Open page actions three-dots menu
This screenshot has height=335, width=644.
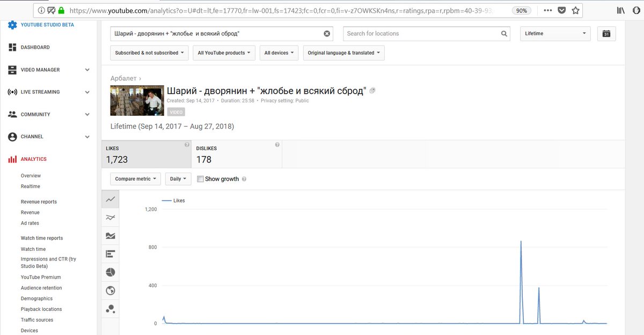point(547,10)
